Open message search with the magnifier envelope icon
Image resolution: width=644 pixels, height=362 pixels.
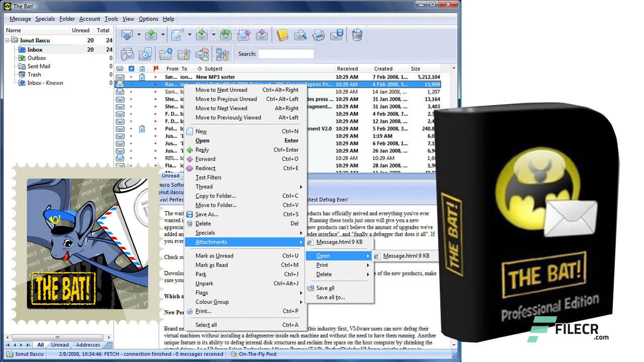[301, 34]
